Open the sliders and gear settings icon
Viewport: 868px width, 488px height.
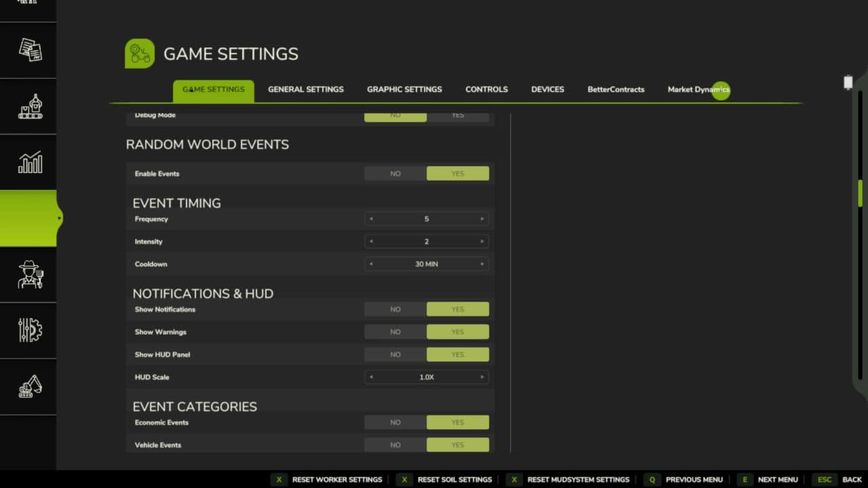(x=30, y=331)
